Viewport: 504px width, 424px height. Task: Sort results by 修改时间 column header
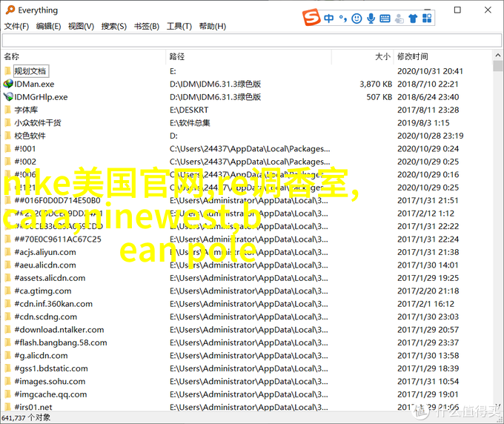point(412,56)
